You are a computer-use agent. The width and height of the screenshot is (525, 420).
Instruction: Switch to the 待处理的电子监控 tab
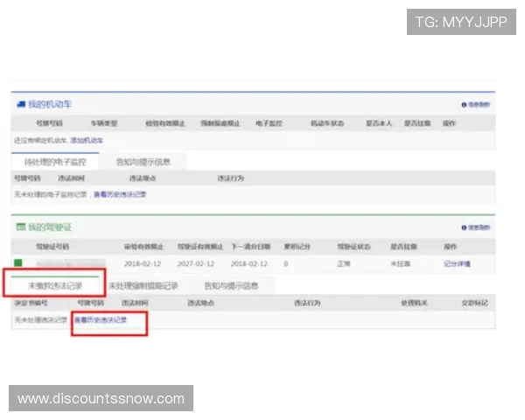click(x=55, y=162)
